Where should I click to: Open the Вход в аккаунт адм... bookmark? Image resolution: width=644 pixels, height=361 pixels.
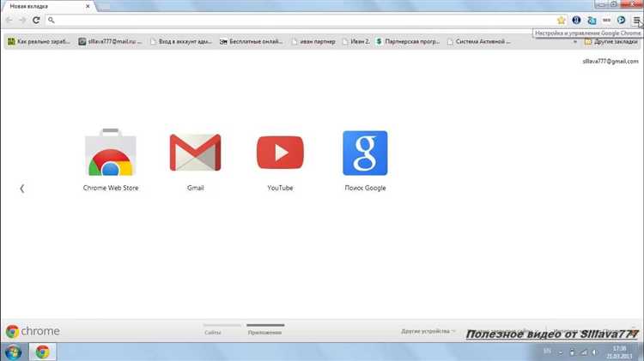[180, 41]
